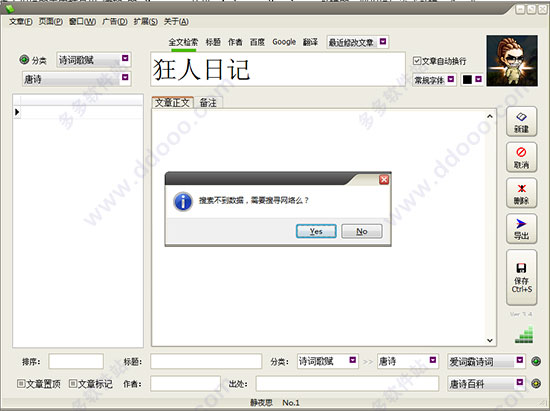Select Google search option
550x411 pixels.
click(x=284, y=42)
